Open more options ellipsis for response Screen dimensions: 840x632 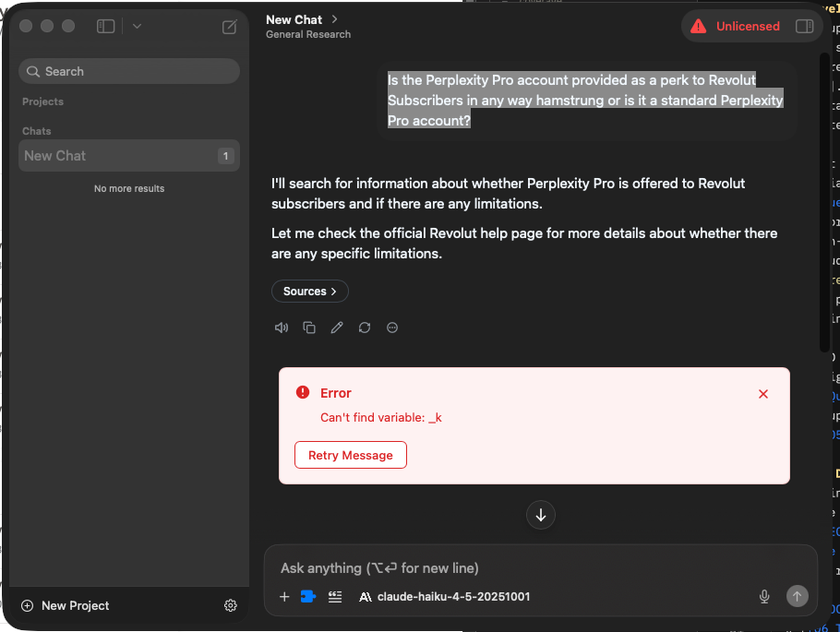(392, 328)
